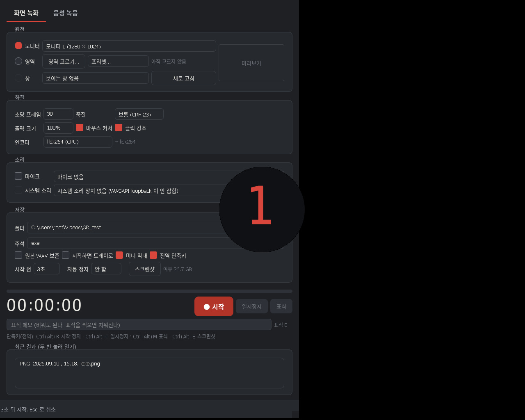The height and width of the screenshot is (420, 525).
Task: Enable the 마이크 checkbox
Action: pos(18,176)
